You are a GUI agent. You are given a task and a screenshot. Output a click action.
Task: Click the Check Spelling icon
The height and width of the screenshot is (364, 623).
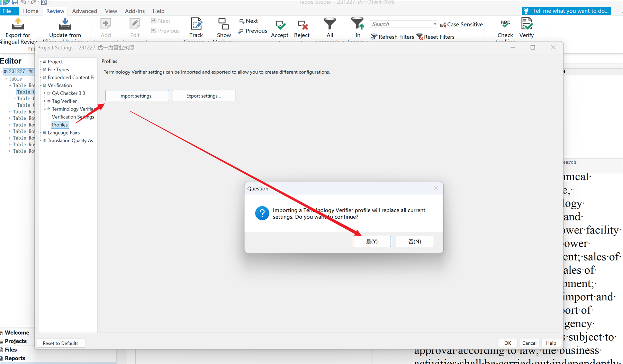pyautogui.click(x=505, y=24)
